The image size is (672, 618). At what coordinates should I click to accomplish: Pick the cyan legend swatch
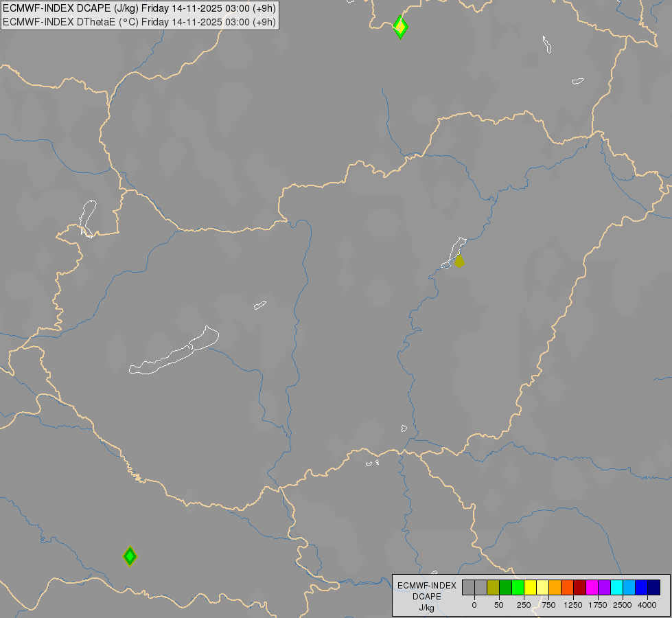pyautogui.click(x=617, y=588)
